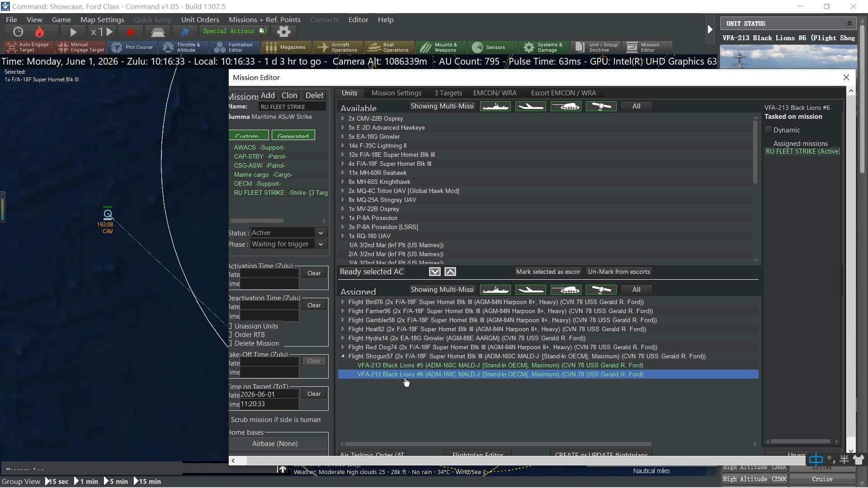This screenshot has width=868, height=488.
Task: Open Sensors
Action: coord(493,47)
